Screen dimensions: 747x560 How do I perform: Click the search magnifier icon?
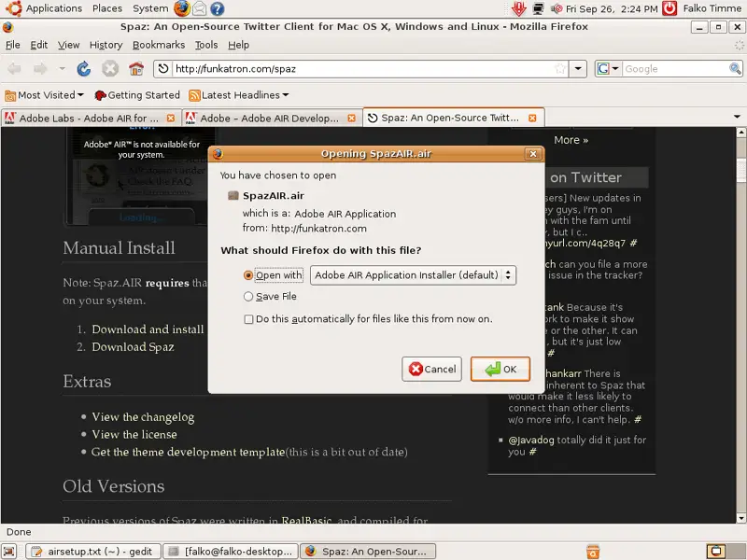[735, 68]
